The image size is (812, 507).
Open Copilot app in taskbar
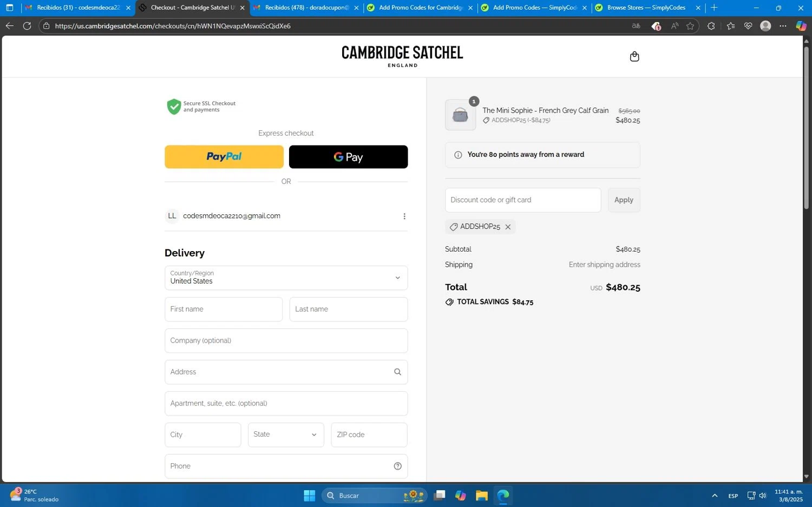point(461,496)
